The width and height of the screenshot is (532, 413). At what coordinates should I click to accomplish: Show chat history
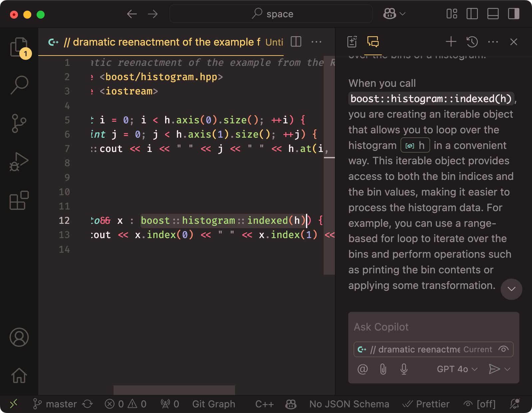pos(472,42)
